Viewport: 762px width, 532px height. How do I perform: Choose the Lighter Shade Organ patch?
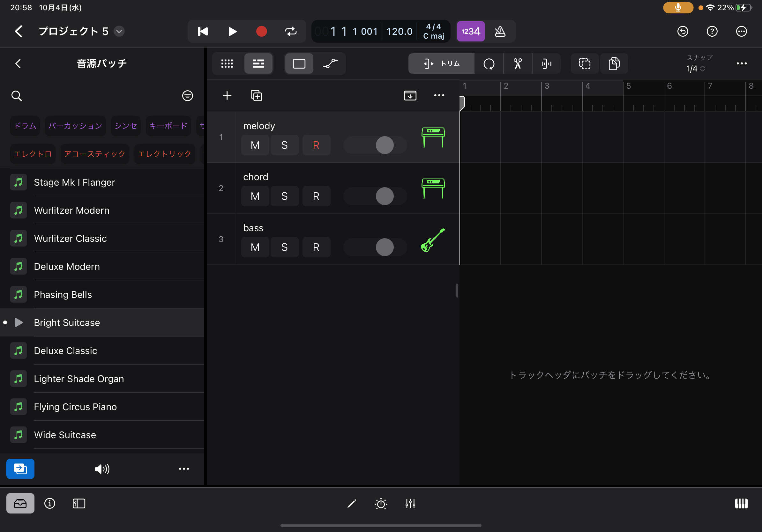point(102,379)
